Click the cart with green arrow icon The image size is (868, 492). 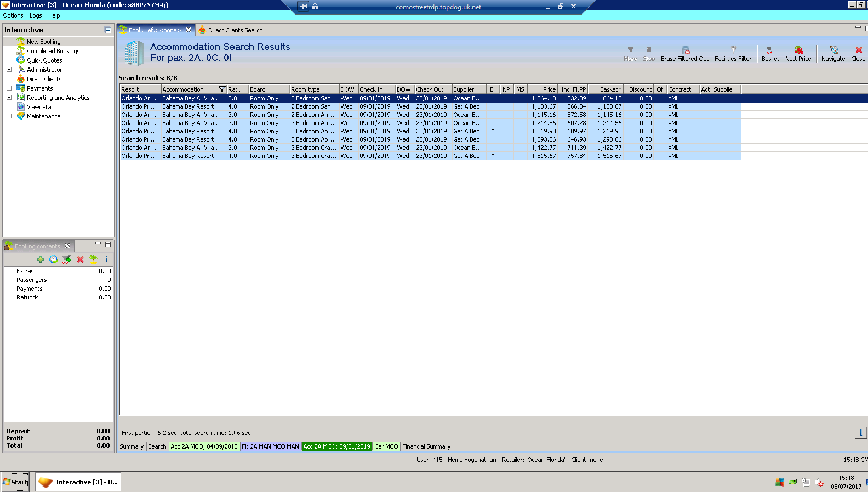tap(67, 259)
